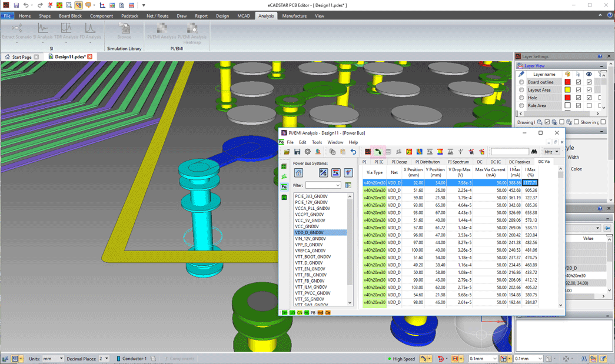Click filter apply icon beside Filter dropdown
The image size is (615, 364).
point(348,185)
